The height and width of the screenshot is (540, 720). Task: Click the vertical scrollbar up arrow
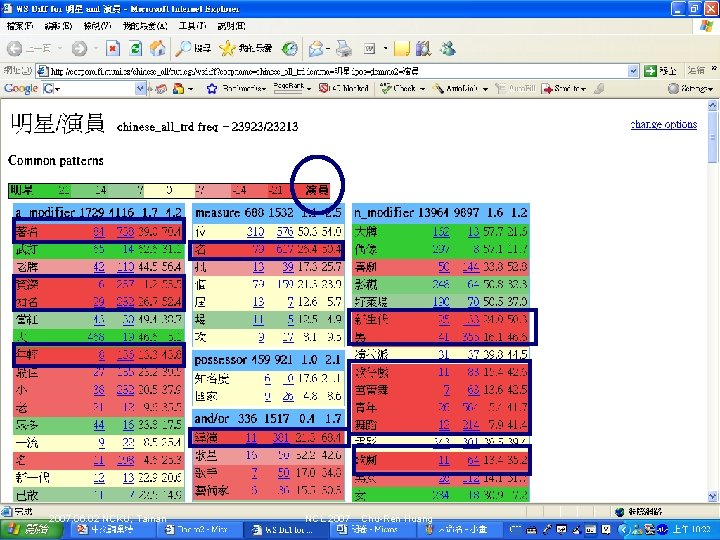(x=712, y=106)
